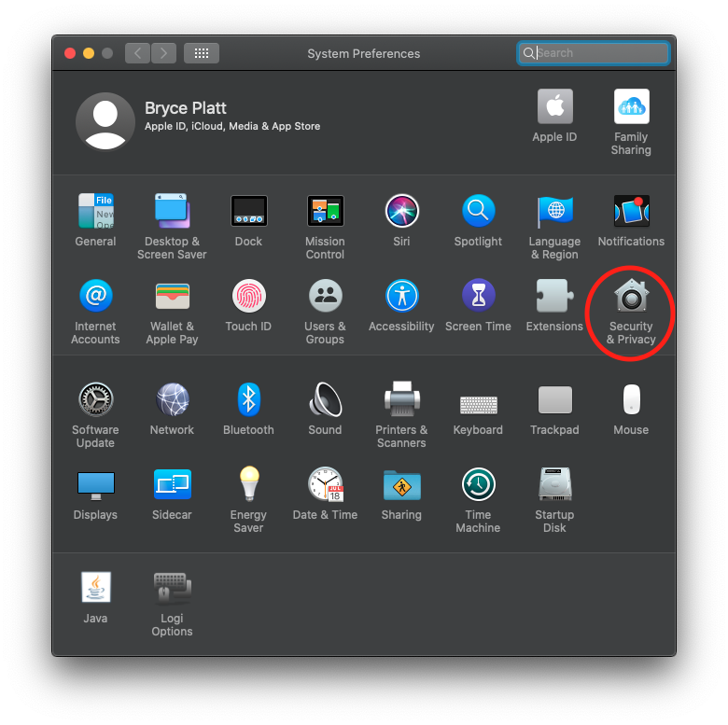Go back with the left arrow button

137,53
